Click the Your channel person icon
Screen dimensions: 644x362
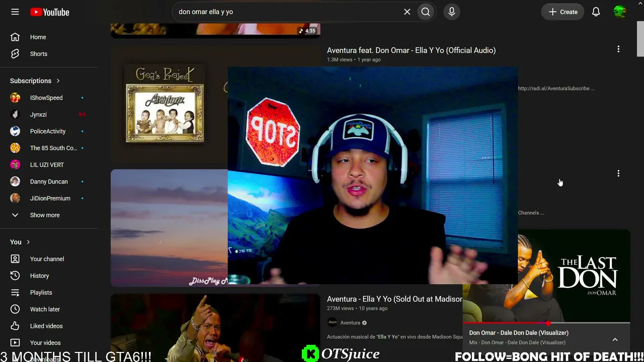(x=15, y=259)
